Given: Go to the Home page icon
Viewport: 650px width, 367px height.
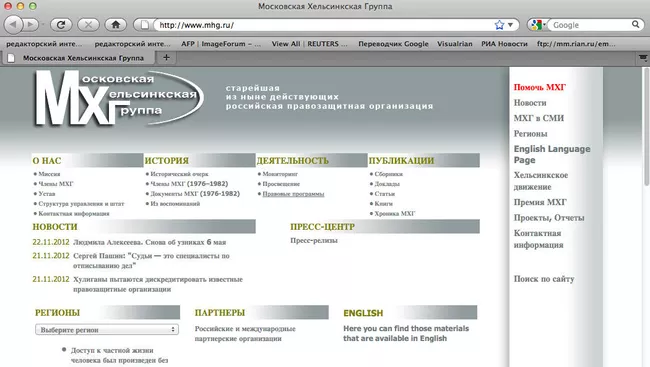Looking at the screenshot, I should click(x=116, y=25).
